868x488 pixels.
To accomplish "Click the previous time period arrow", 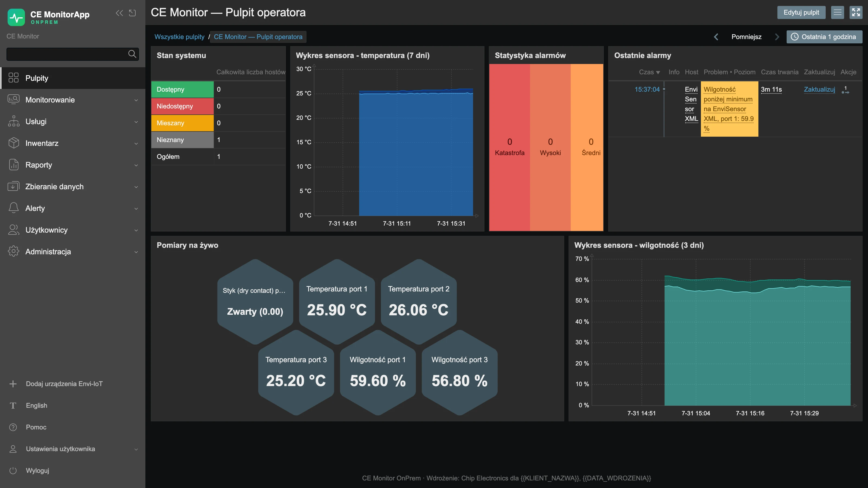I will tap(716, 37).
